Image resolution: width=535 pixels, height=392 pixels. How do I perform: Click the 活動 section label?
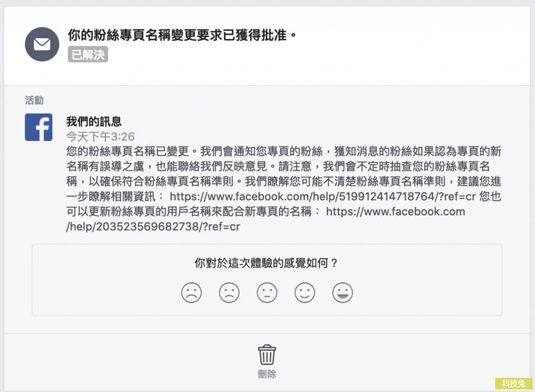point(34,100)
